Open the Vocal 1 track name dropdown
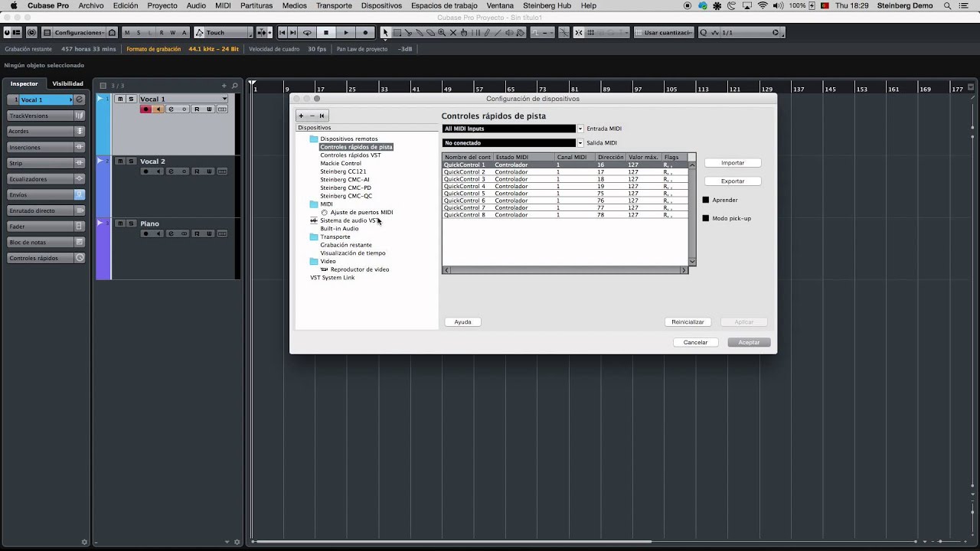Viewport: 980px width, 551px height. (224, 99)
